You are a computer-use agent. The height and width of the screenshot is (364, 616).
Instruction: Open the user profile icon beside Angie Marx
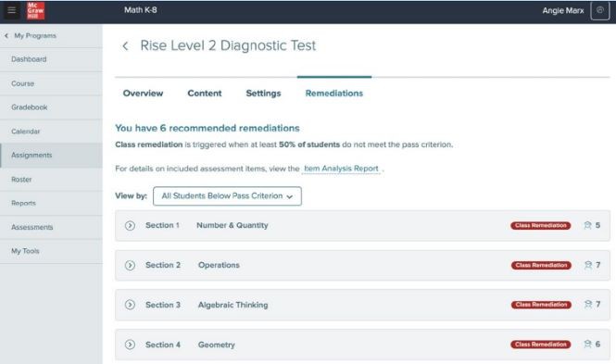click(x=600, y=10)
